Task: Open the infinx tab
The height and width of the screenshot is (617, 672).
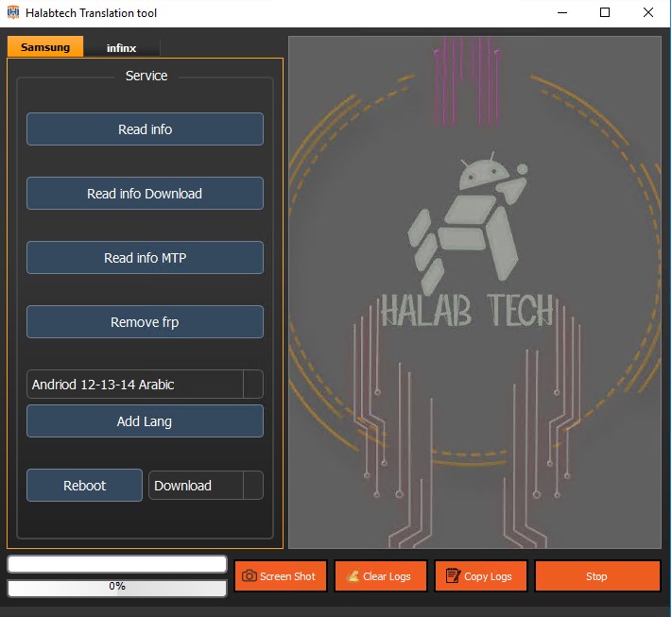Action: 121,47
